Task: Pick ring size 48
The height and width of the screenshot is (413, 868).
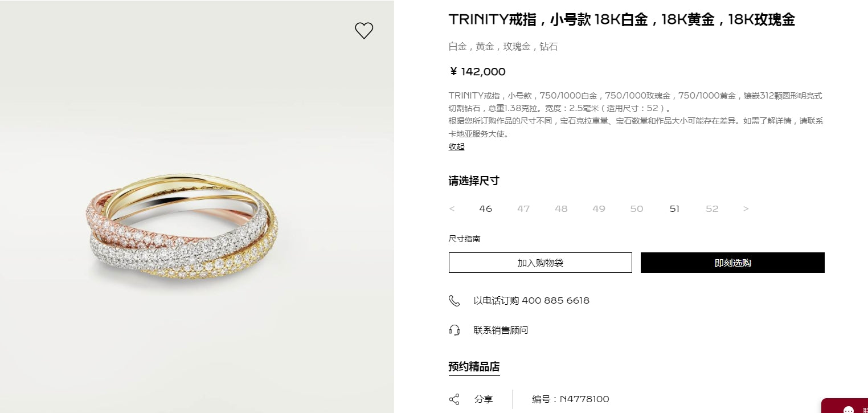Action: [x=561, y=209]
